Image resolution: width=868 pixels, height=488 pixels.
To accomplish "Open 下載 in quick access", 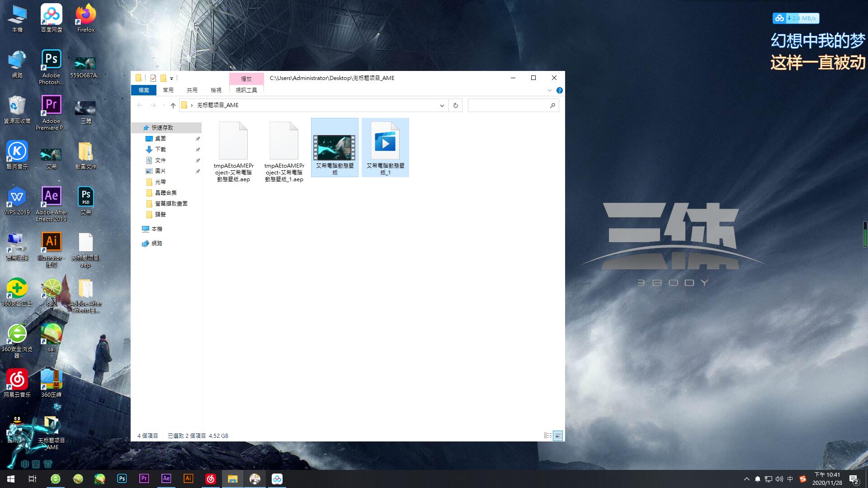I will [x=160, y=149].
